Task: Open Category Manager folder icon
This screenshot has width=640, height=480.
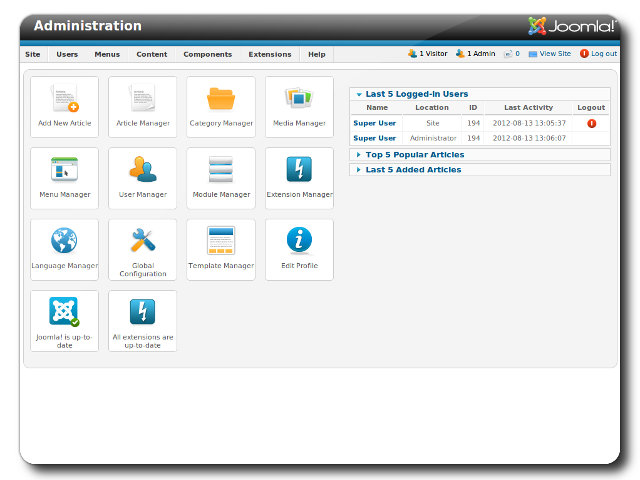Action: 221,100
